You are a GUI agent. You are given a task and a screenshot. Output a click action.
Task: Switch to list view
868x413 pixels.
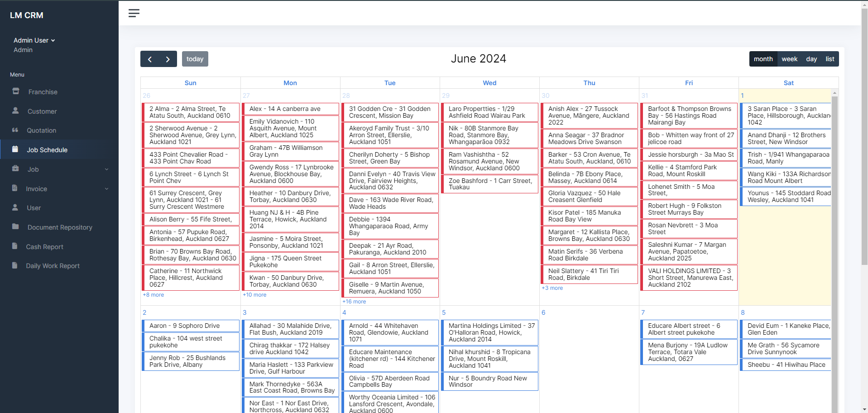830,59
